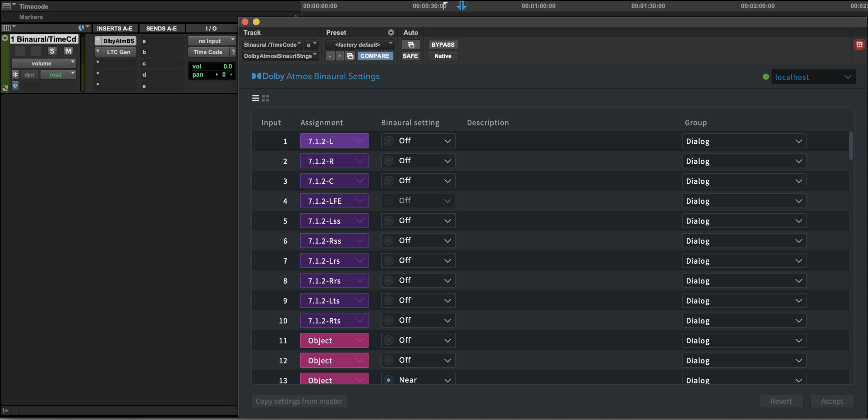Image resolution: width=868 pixels, height=420 pixels.
Task: Solo the Binaural/TimeCd track
Action: coord(52,51)
